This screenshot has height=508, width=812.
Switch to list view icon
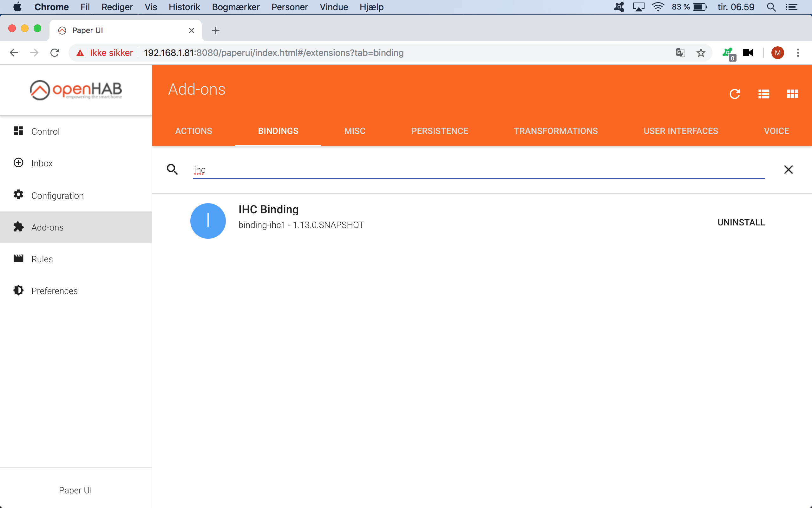(x=764, y=94)
